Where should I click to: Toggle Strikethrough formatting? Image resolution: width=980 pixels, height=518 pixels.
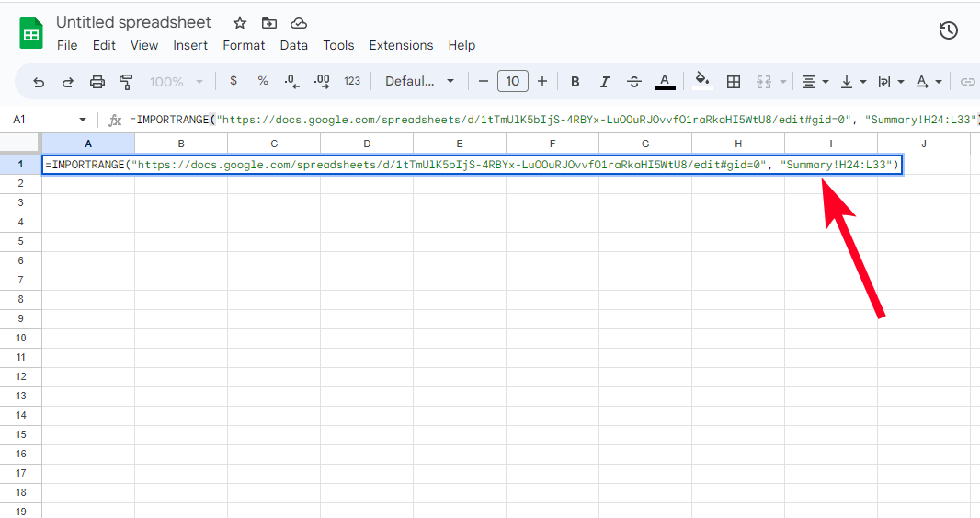click(633, 81)
